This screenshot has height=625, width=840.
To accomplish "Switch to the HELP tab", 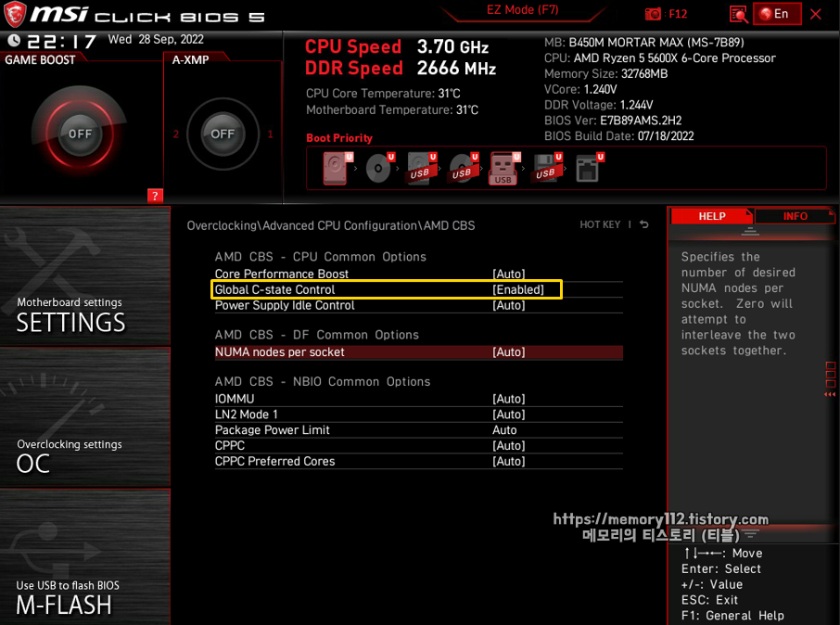I will [x=712, y=216].
